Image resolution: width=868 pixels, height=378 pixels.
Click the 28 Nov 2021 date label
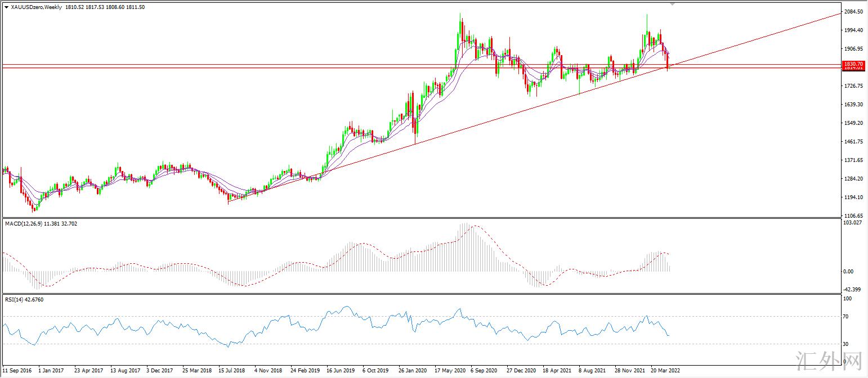pos(630,371)
